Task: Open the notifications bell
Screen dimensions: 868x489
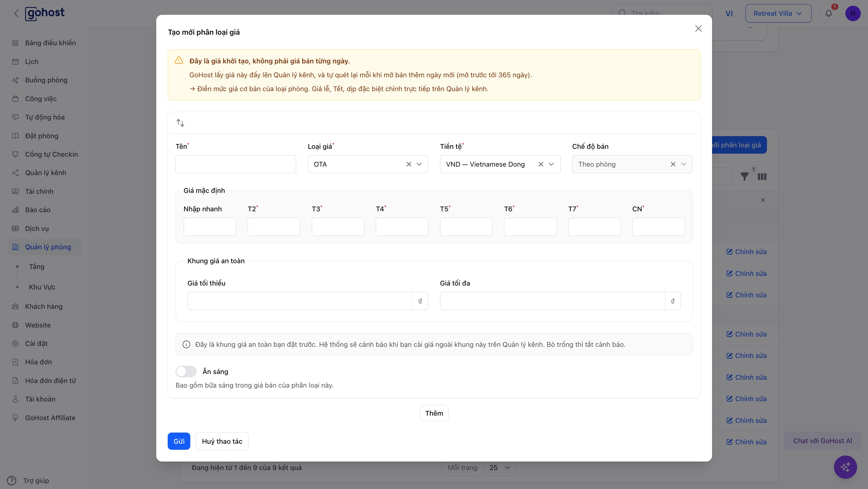Action: pos(828,14)
